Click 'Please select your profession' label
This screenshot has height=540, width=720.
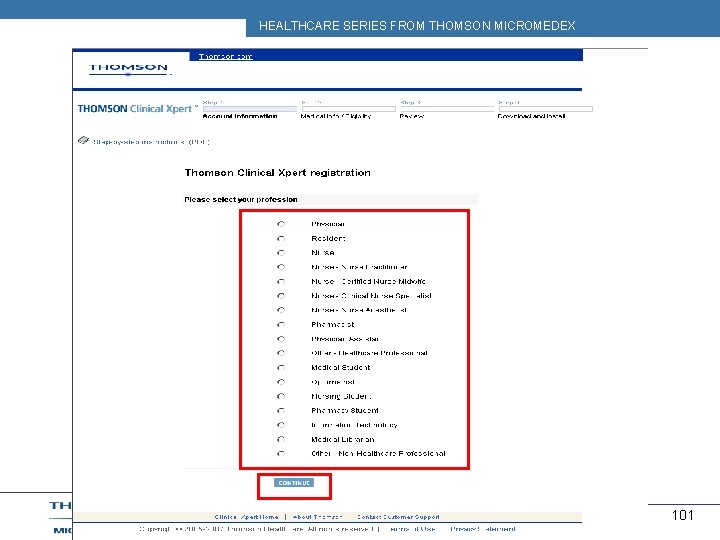click(x=241, y=199)
